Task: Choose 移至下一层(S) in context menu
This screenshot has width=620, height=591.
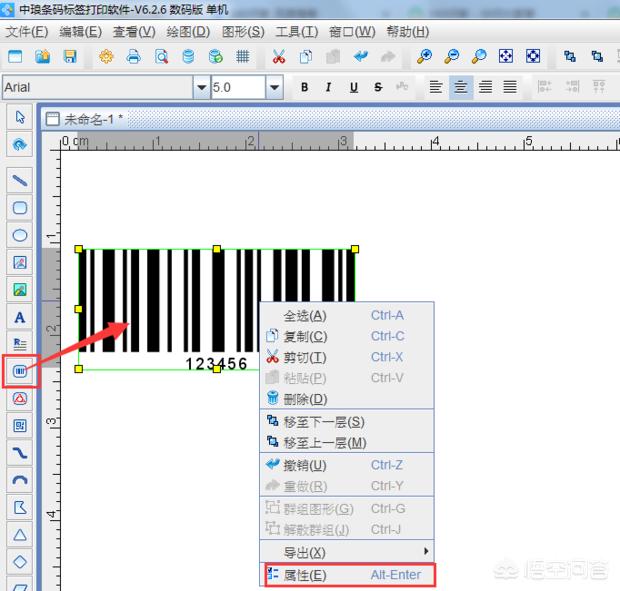Action: click(347, 422)
